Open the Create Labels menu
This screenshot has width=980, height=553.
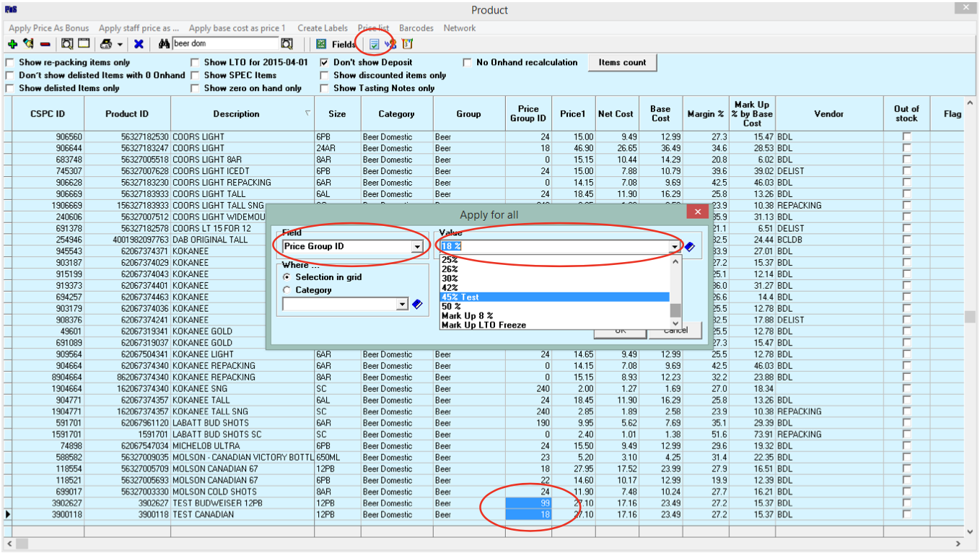coord(323,28)
